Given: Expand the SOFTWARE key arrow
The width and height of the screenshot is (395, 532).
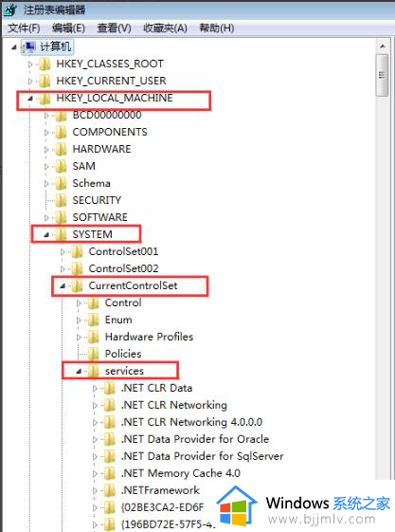Looking at the screenshot, I should point(46,218).
